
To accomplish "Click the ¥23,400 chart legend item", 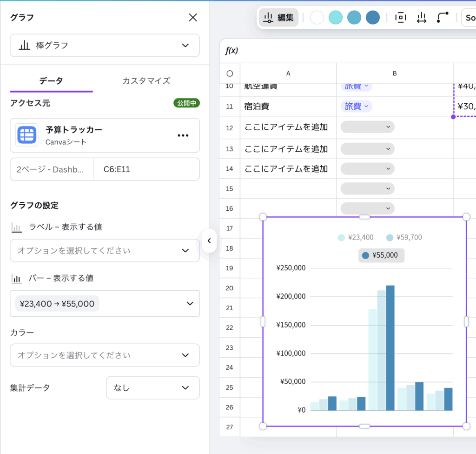I will (x=356, y=237).
